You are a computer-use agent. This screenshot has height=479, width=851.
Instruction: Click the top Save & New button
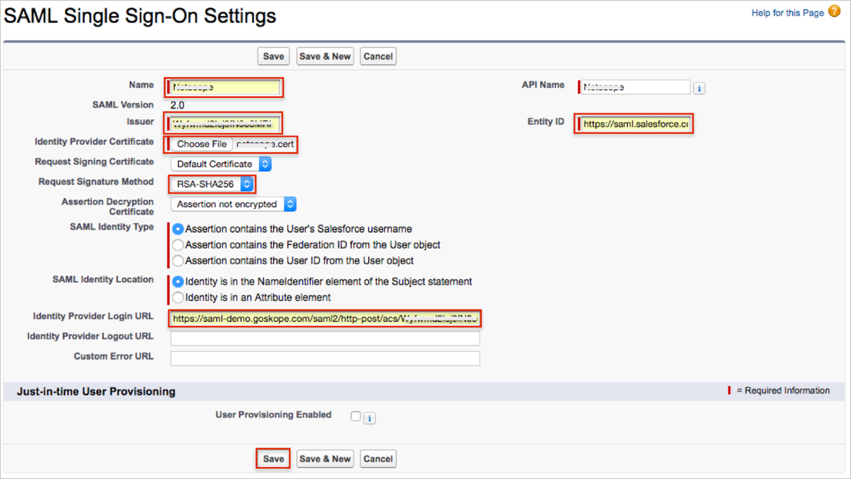[x=325, y=57]
